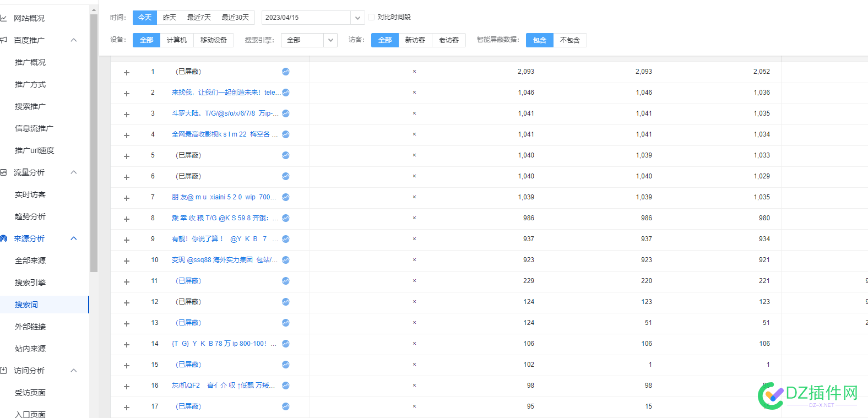The height and width of the screenshot is (418, 868).
Task: Open 推广概况 in sidebar
Action: pyautogui.click(x=30, y=62)
